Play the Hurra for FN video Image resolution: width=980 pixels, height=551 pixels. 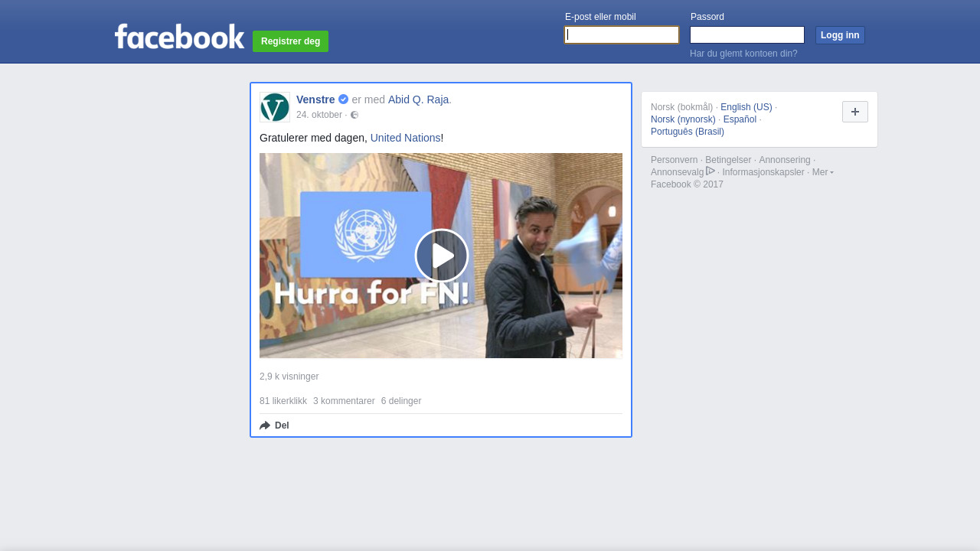coord(441,256)
